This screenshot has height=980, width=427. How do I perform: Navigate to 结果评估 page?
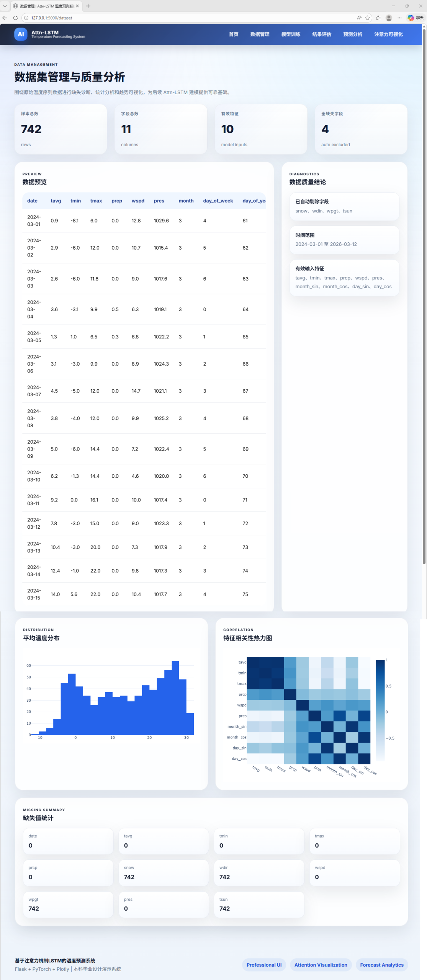point(322,34)
